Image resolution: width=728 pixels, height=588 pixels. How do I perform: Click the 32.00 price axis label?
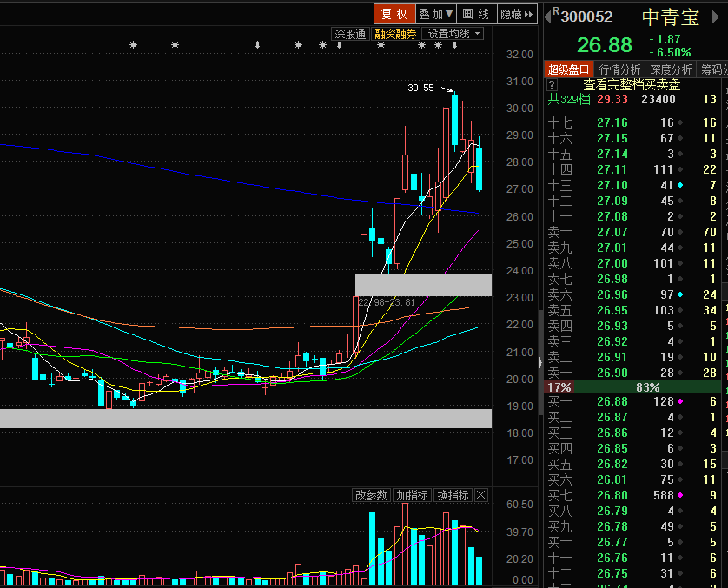(520, 55)
